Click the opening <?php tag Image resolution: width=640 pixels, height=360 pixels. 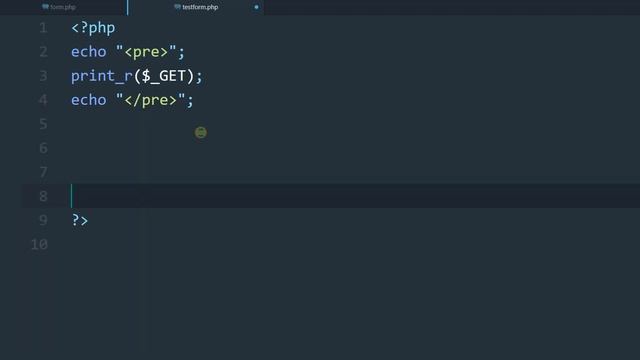[93, 28]
